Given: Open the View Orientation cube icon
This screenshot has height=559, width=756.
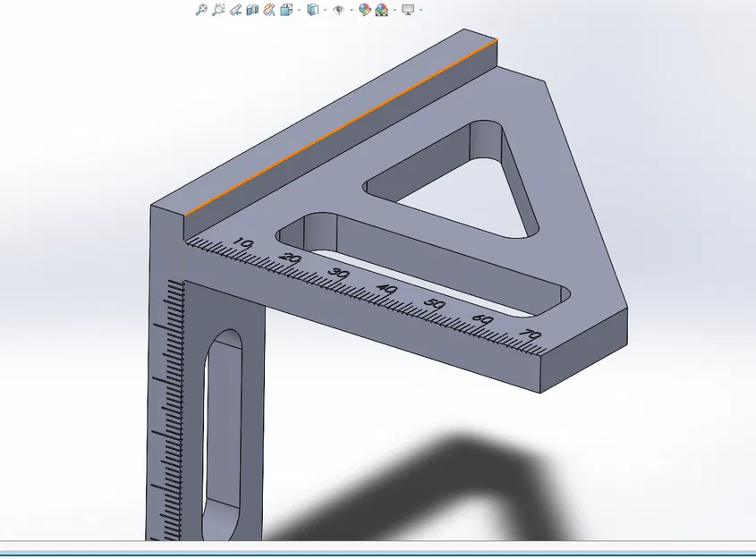Looking at the screenshot, I should (313, 11).
